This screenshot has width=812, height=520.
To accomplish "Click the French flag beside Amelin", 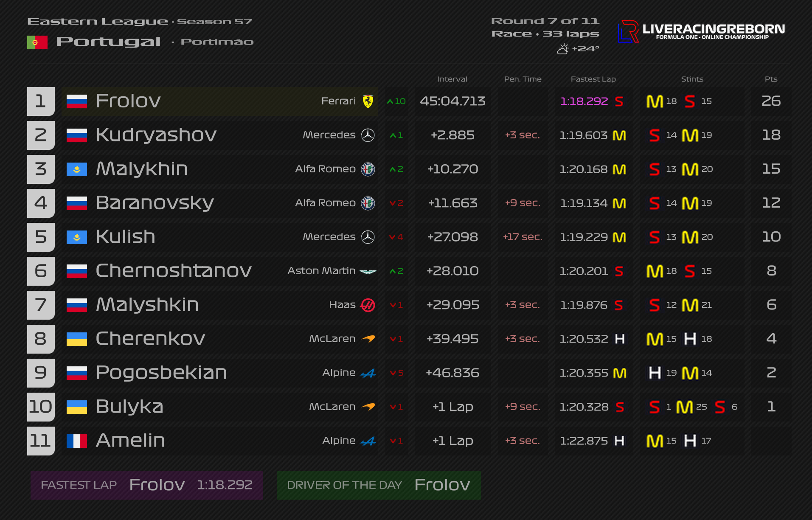I will (x=77, y=441).
